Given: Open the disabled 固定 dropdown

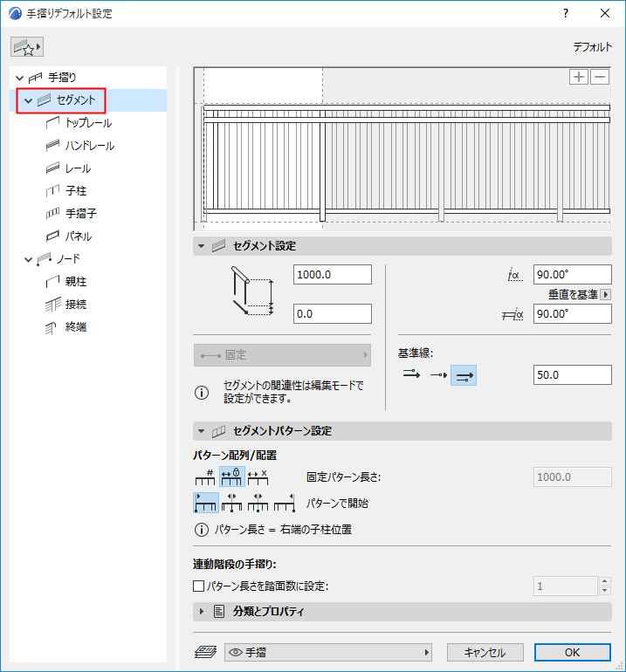Looking at the screenshot, I should click(282, 355).
